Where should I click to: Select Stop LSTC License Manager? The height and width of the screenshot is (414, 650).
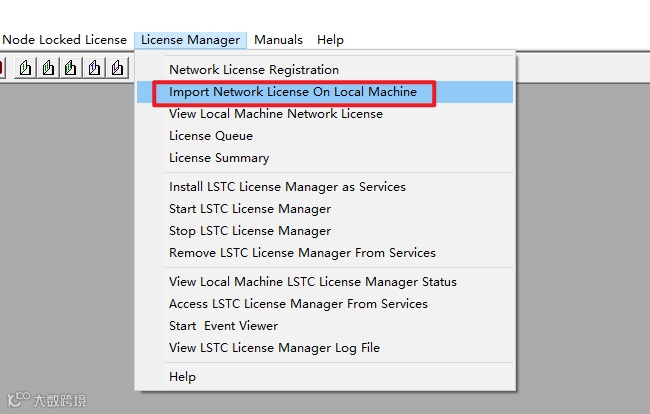click(249, 231)
